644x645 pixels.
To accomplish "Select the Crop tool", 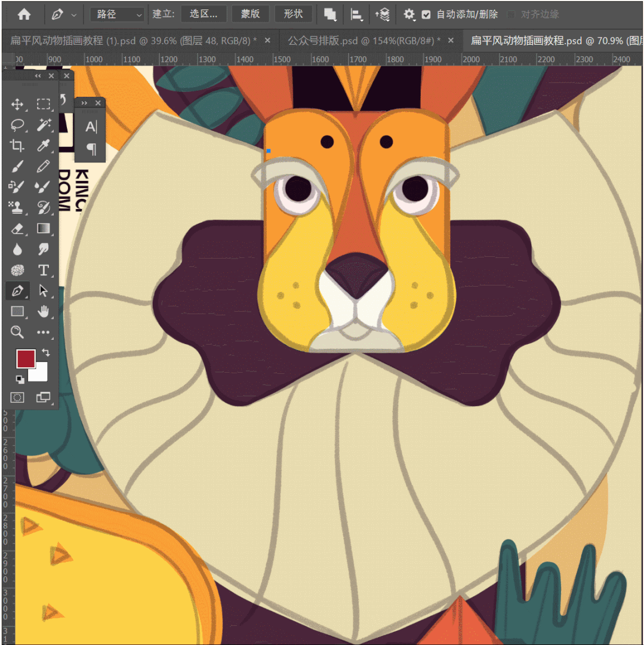I will 17,145.
